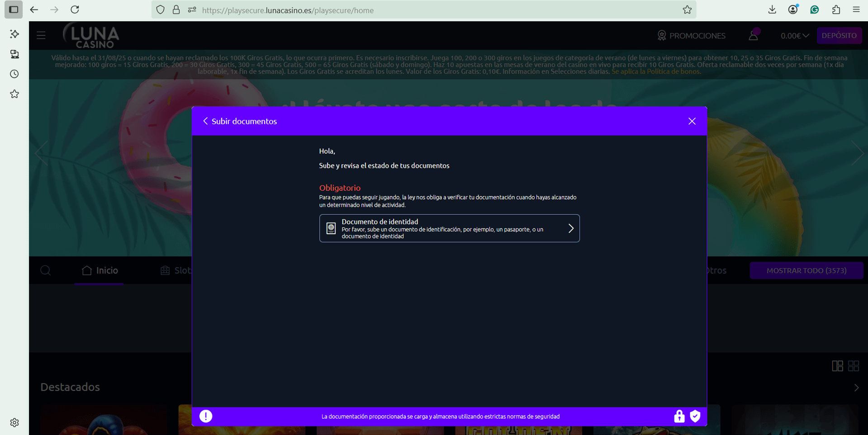Click the Luna Casino logo
The image size is (868, 435).
point(91,35)
